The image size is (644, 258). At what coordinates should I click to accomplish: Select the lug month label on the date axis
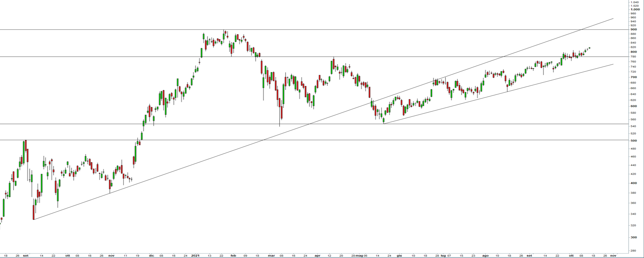click(x=443, y=256)
